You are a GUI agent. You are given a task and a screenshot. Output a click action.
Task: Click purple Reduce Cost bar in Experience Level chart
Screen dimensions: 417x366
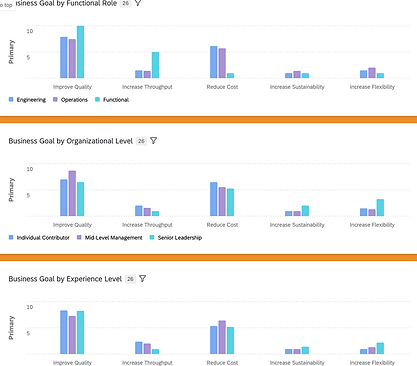tap(222, 337)
